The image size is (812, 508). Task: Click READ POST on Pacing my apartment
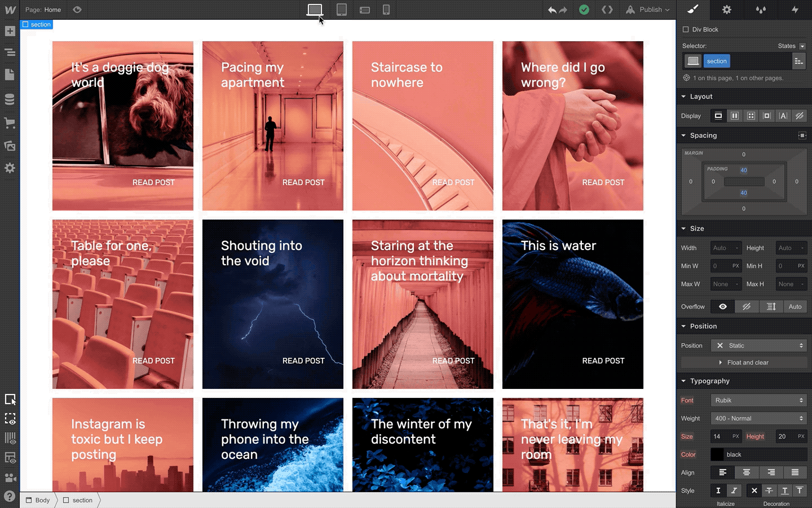[303, 182]
